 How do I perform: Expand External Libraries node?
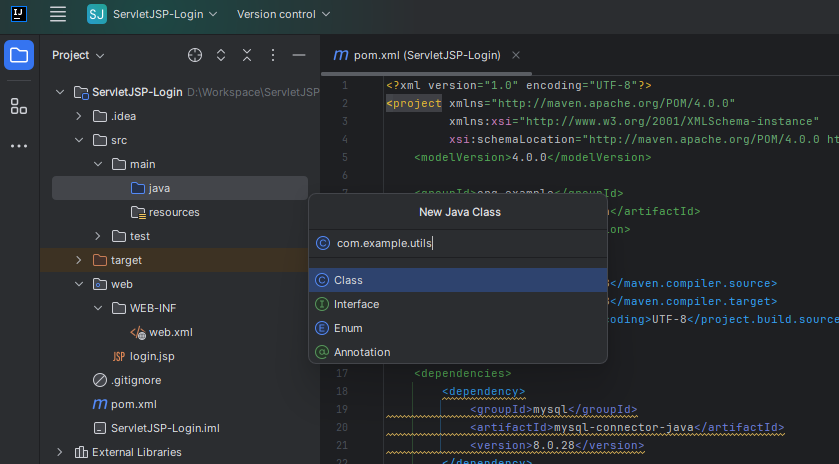(60, 452)
